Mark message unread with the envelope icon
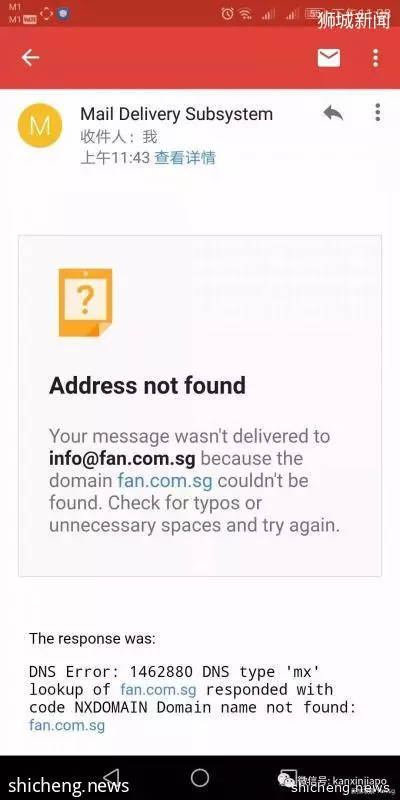 point(329,58)
